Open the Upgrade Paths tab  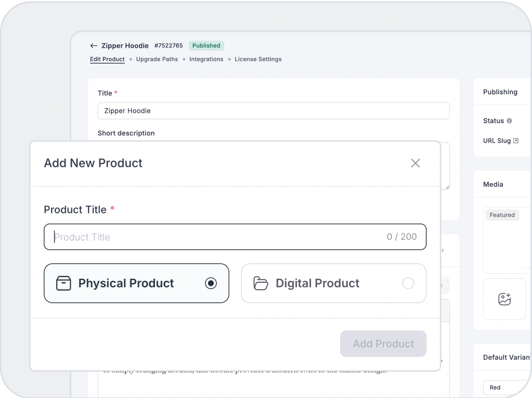point(157,59)
